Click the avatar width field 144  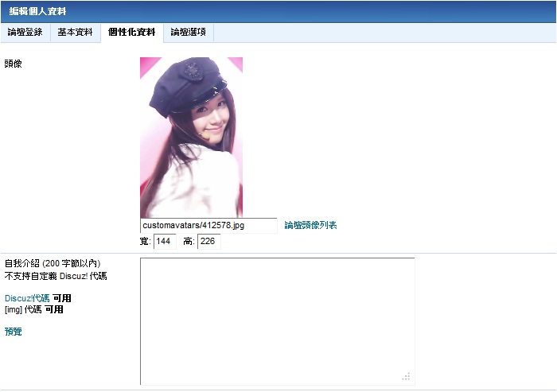(165, 242)
